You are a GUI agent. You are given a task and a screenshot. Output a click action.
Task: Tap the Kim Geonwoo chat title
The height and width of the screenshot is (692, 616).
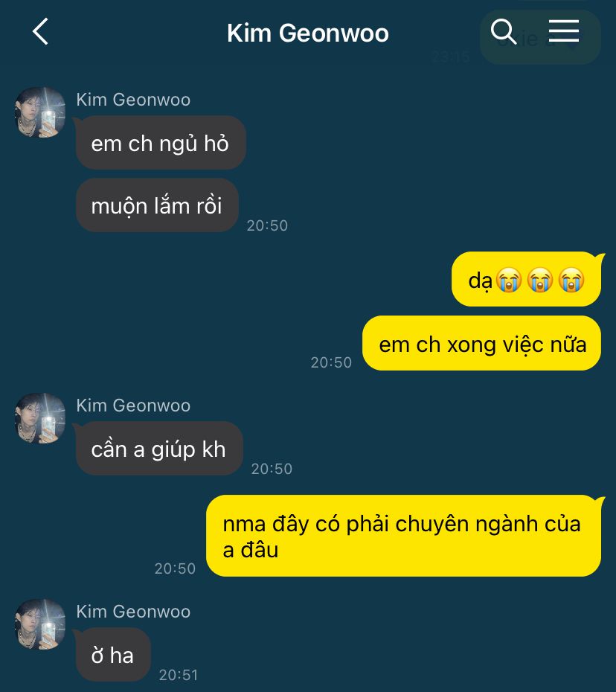(x=307, y=33)
